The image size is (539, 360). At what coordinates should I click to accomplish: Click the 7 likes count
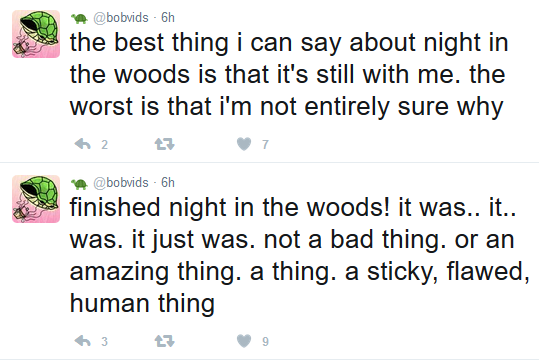point(265,144)
